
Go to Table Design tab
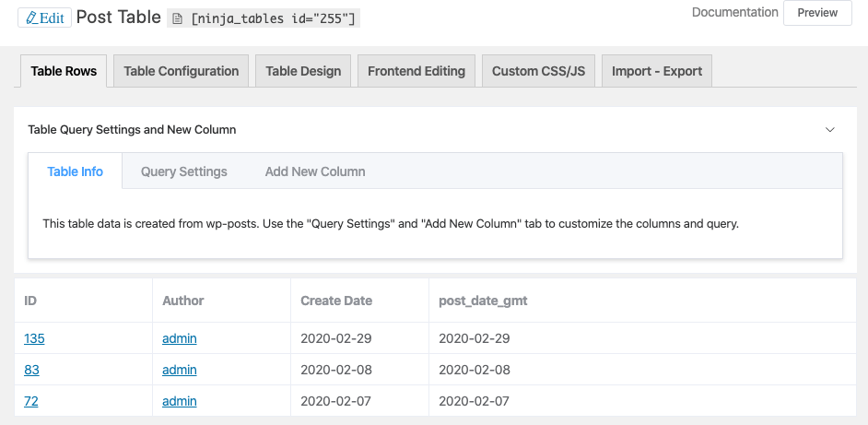303,71
